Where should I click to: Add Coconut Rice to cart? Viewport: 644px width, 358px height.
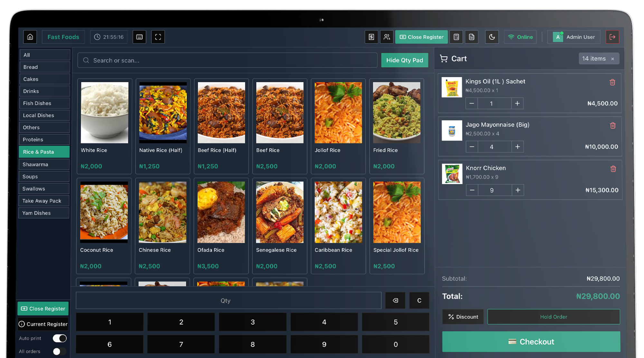tap(104, 226)
